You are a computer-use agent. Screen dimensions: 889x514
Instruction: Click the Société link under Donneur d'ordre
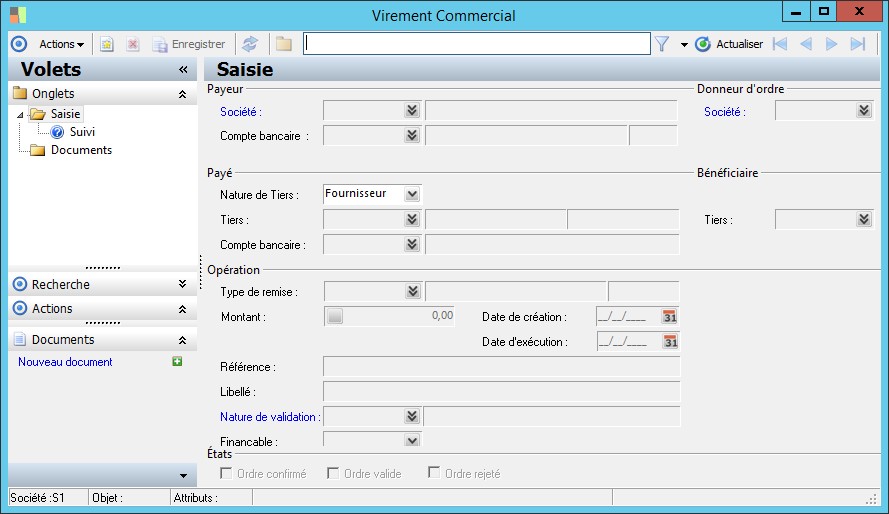[x=724, y=112]
